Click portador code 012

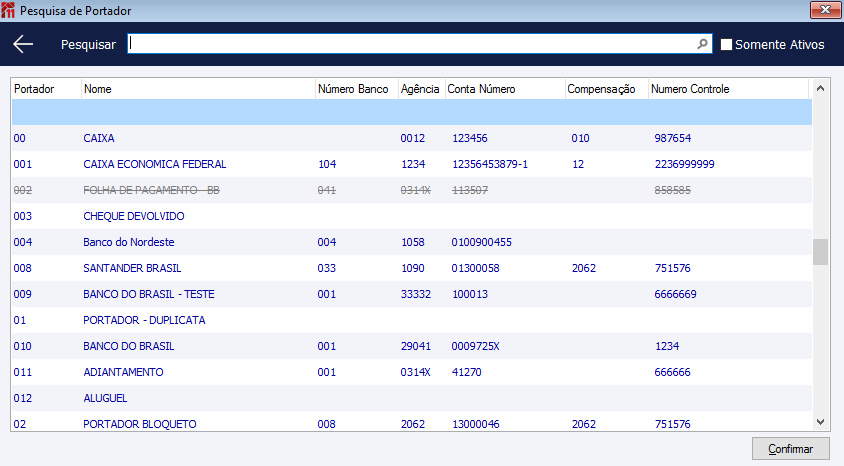(23, 398)
